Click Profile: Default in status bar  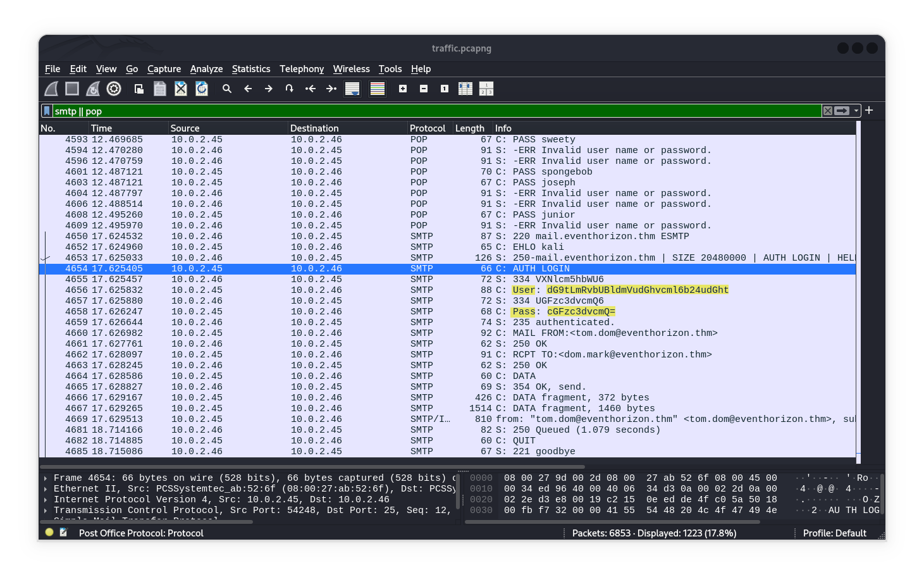[x=834, y=533]
